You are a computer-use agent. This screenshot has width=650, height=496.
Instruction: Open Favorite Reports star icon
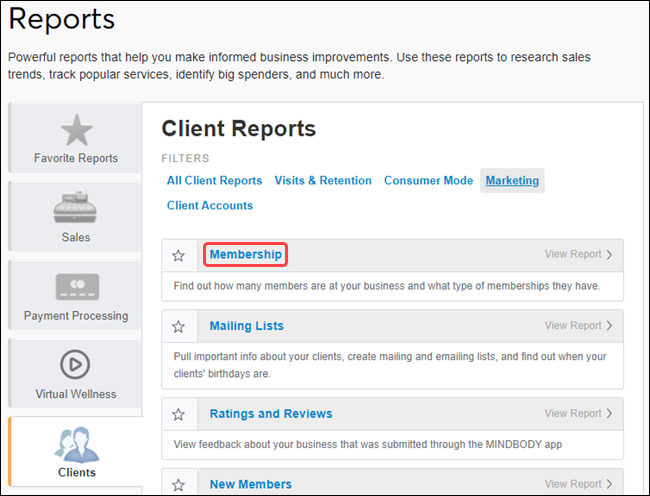click(76, 130)
